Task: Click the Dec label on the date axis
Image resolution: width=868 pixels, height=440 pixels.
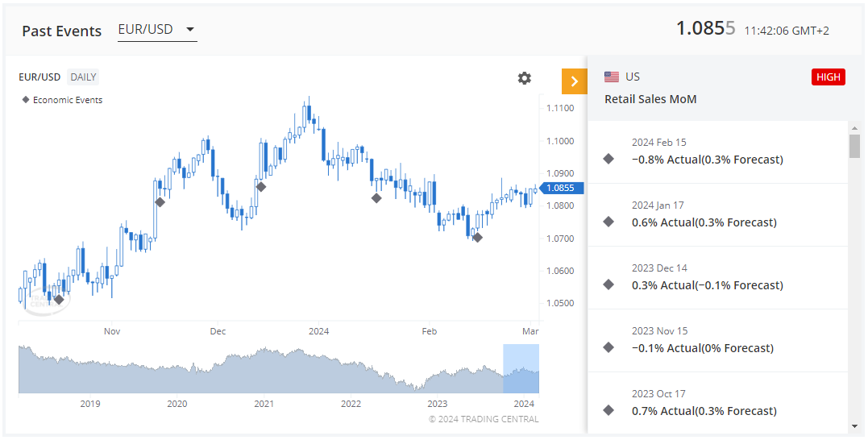Action: tap(218, 331)
